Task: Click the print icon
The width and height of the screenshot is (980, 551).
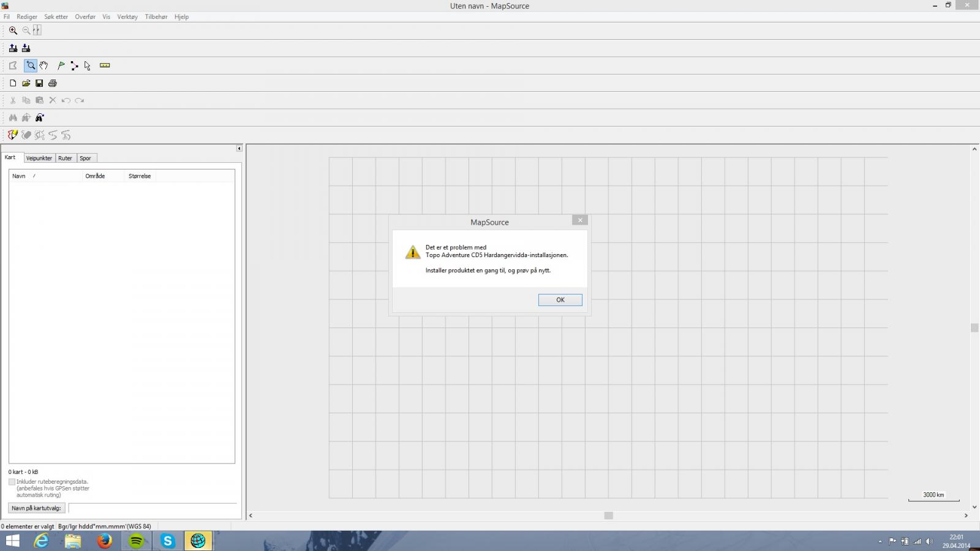Action: 53,83
